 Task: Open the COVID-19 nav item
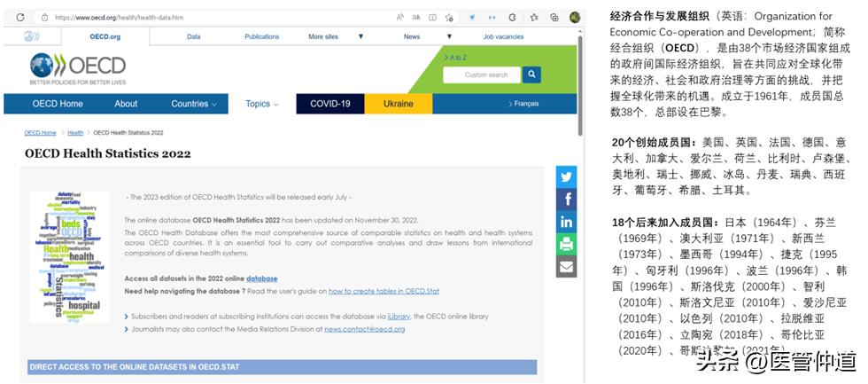coord(329,104)
